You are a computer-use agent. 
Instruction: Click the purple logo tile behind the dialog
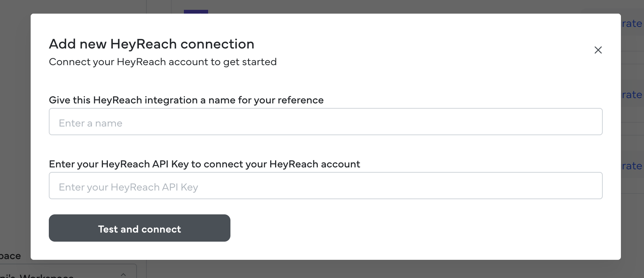click(196, 11)
